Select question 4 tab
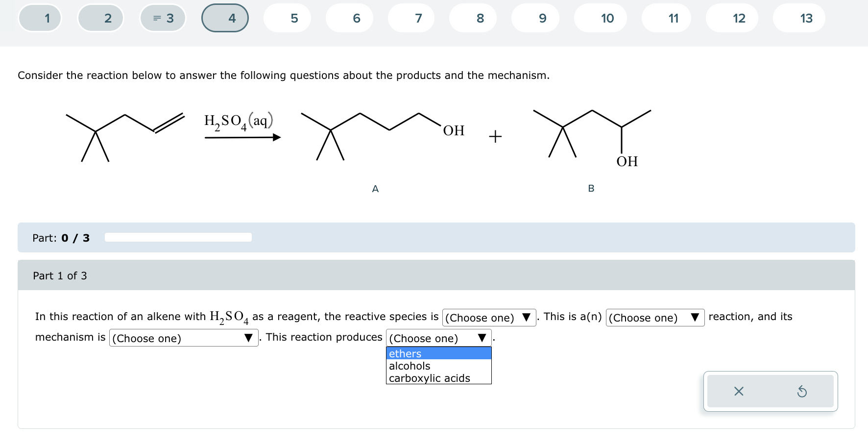Screen dimensions: 868x447 point(225,18)
